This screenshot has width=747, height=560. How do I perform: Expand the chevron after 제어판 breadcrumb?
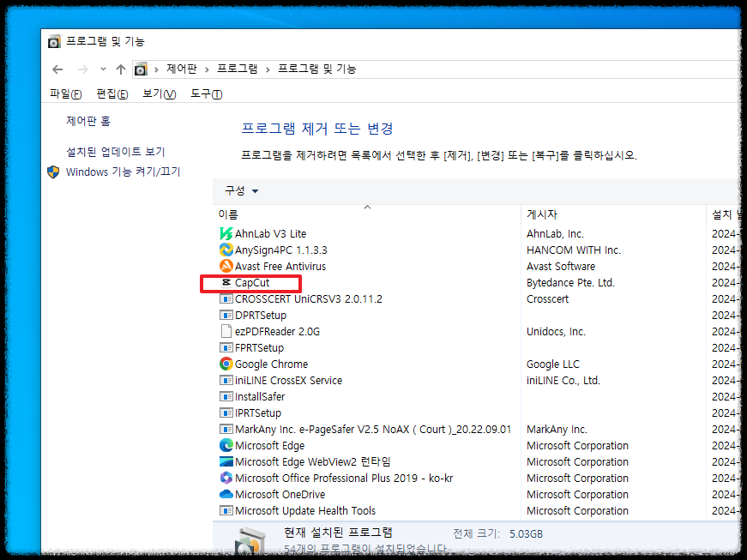click(x=207, y=70)
